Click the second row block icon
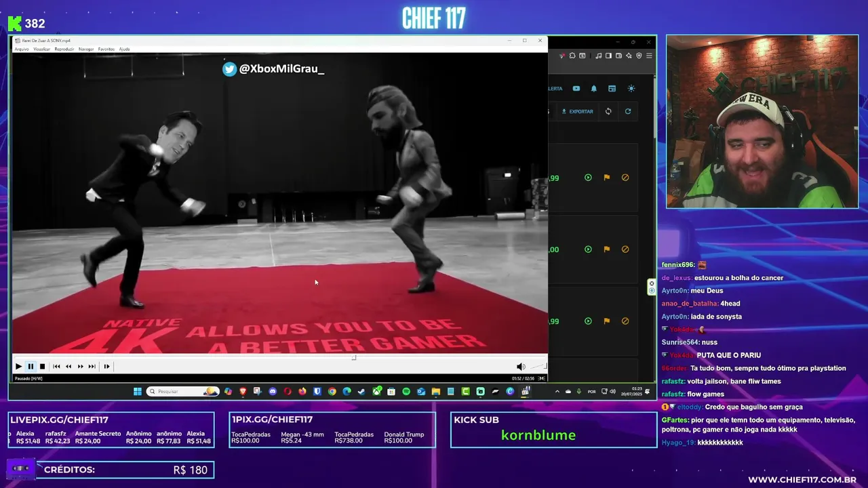 coord(625,249)
